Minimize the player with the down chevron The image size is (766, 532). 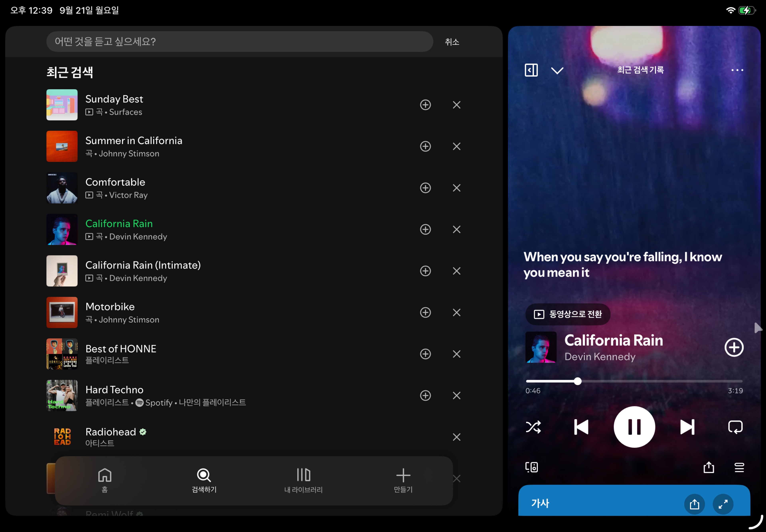click(557, 70)
